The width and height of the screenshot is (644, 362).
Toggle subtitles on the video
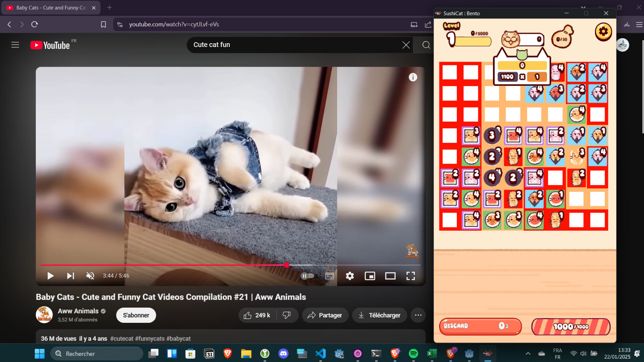(x=329, y=276)
